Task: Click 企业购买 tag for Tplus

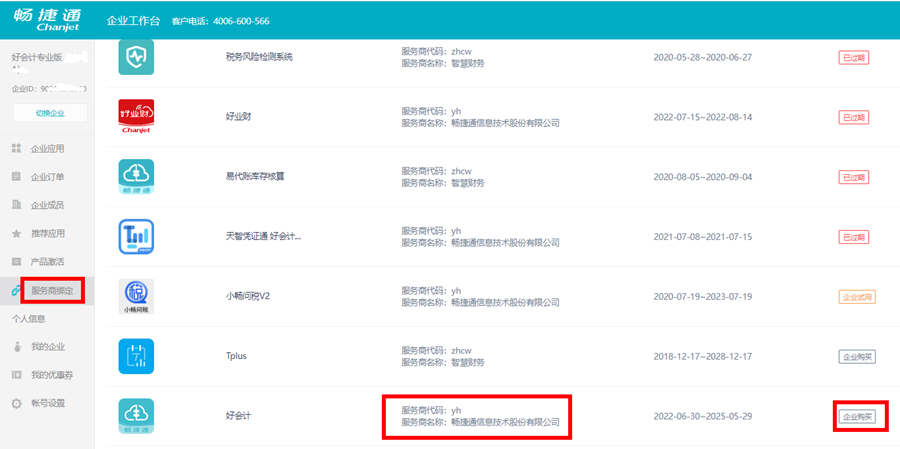Action: [x=857, y=357]
